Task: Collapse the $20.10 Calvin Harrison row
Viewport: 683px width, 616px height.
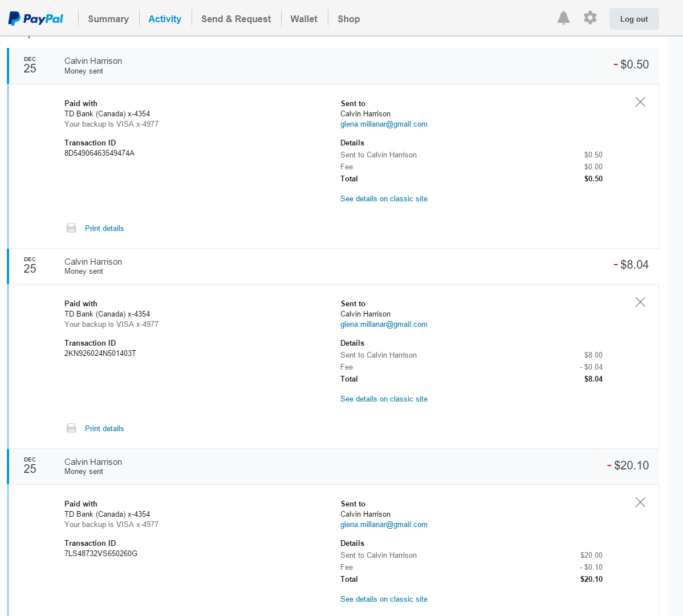Action: click(334, 466)
